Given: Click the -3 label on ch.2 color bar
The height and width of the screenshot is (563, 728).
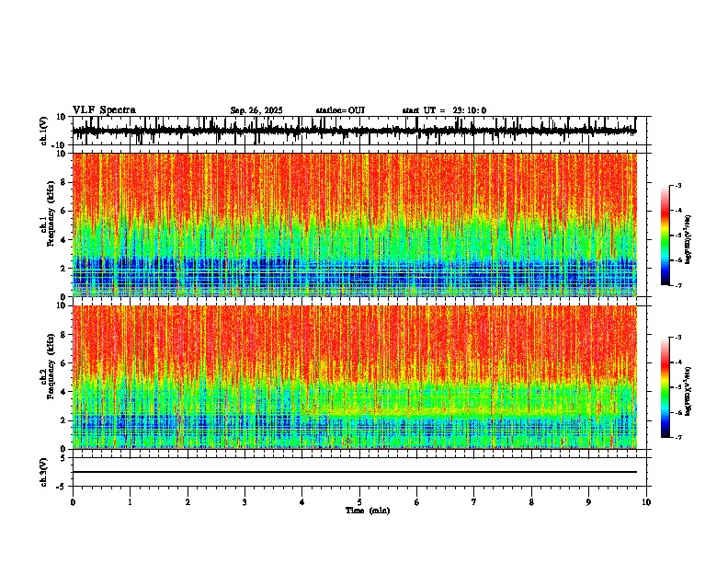Looking at the screenshot, I should [677, 338].
